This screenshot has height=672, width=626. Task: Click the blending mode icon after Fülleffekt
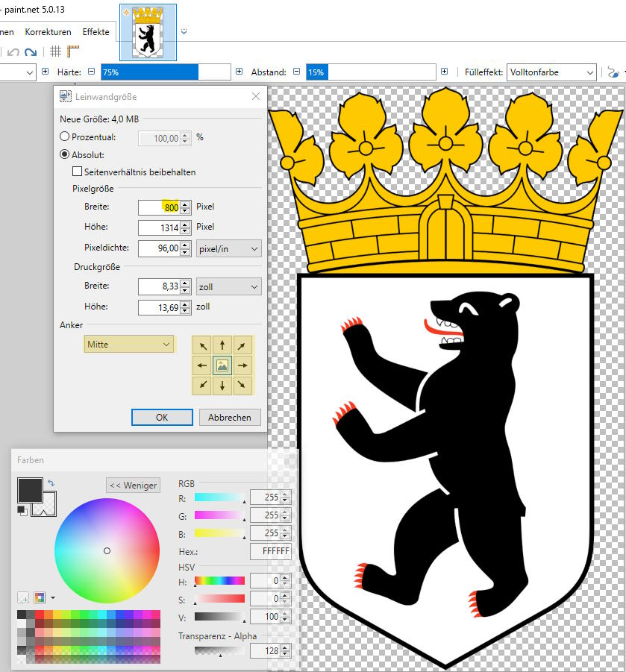coord(613,72)
